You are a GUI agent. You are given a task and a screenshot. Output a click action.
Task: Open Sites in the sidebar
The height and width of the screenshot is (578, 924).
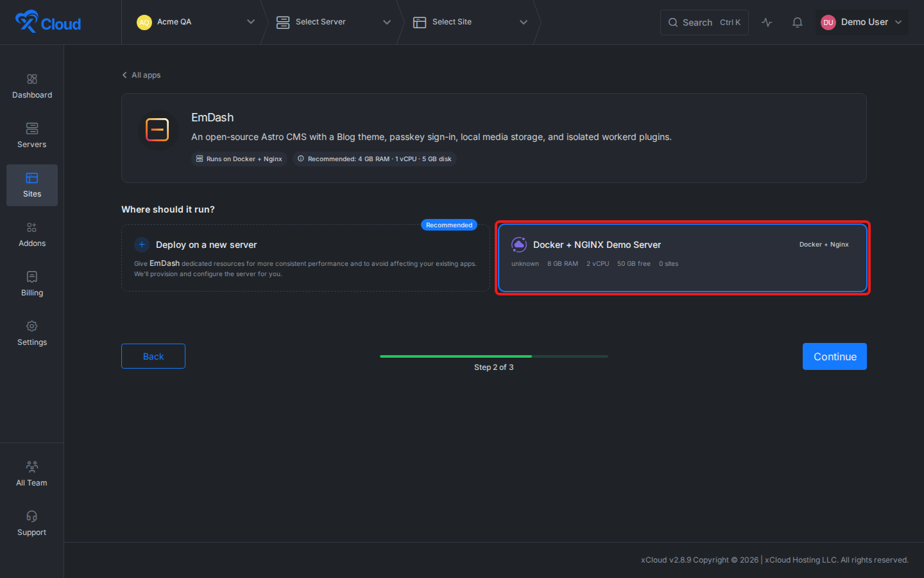pyautogui.click(x=32, y=186)
